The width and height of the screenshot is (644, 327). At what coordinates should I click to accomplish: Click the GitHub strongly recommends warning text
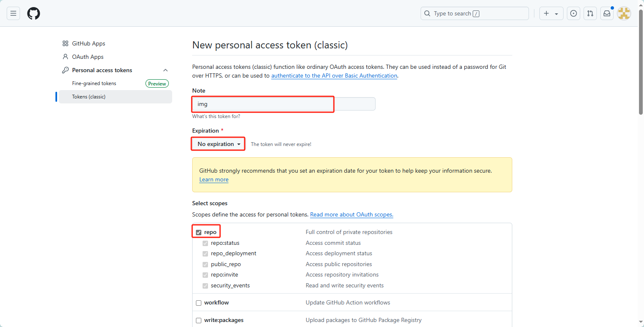(346, 171)
